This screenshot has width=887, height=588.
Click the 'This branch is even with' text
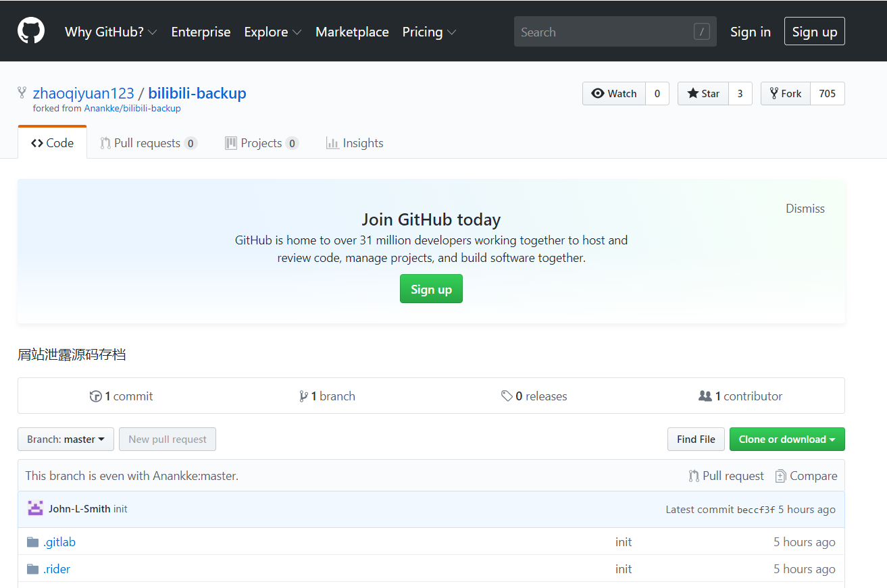pyautogui.click(x=132, y=476)
